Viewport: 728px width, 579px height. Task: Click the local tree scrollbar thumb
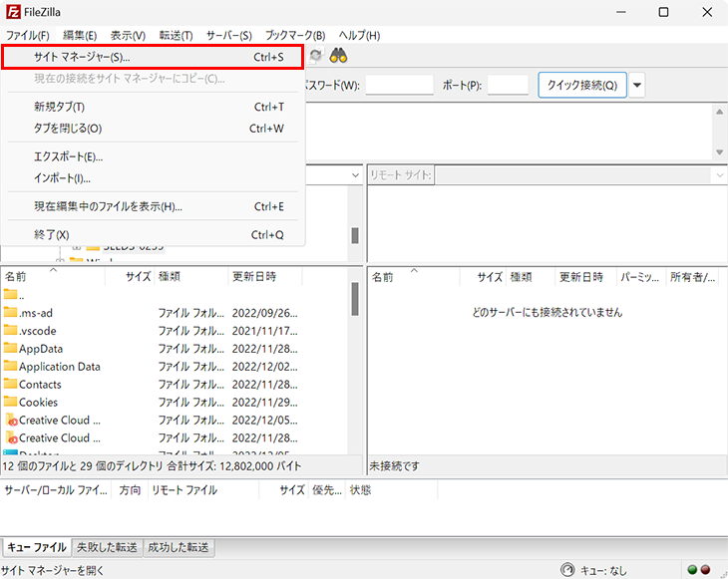(x=355, y=235)
